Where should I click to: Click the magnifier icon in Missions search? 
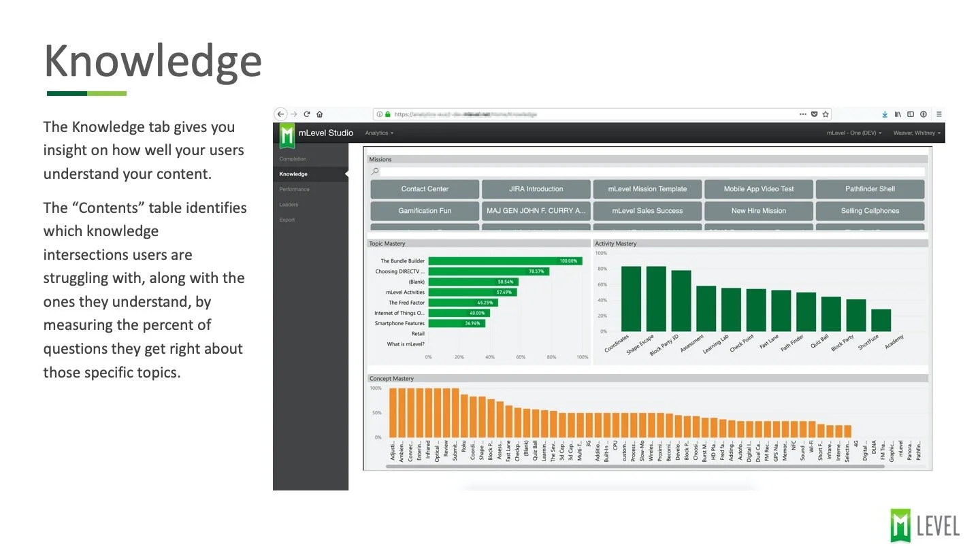(375, 172)
